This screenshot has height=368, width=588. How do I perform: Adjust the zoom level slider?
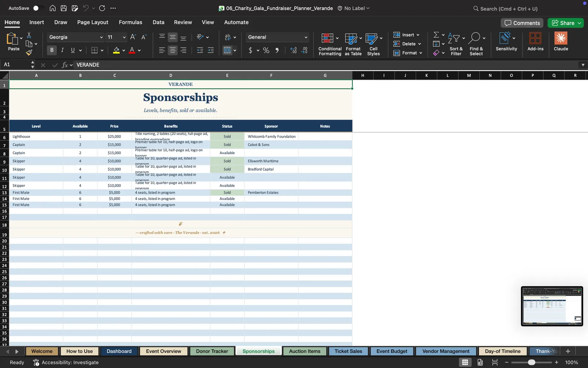[531, 362]
